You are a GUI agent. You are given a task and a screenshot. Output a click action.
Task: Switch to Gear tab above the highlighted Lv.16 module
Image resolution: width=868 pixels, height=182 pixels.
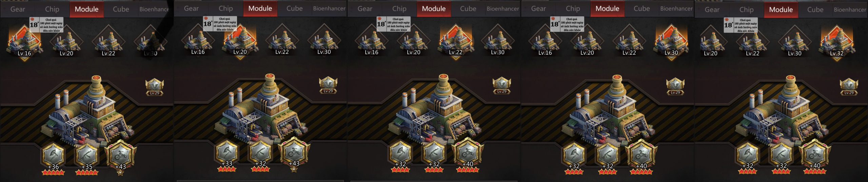pyautogui.click(x=18, y=9)
